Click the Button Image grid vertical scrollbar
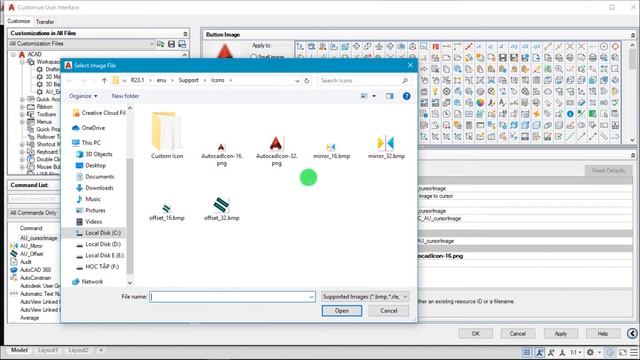 pyautogui.click(x=632, y=92)
